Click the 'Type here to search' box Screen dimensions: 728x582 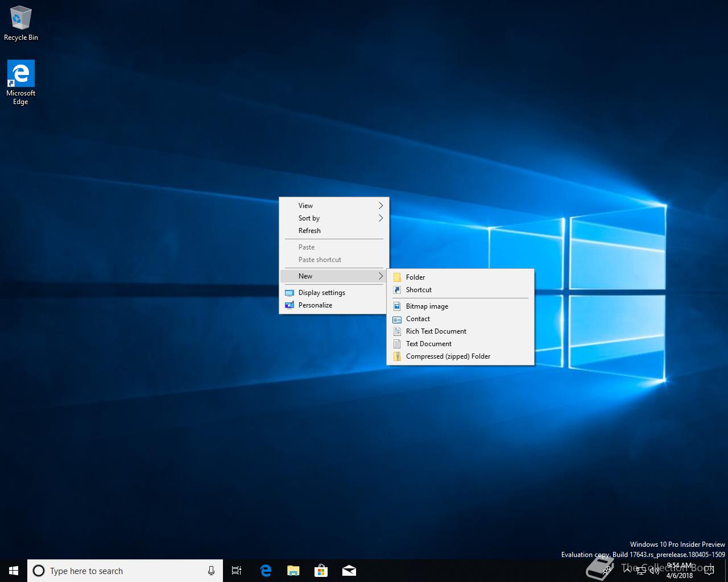coord(119,571)
